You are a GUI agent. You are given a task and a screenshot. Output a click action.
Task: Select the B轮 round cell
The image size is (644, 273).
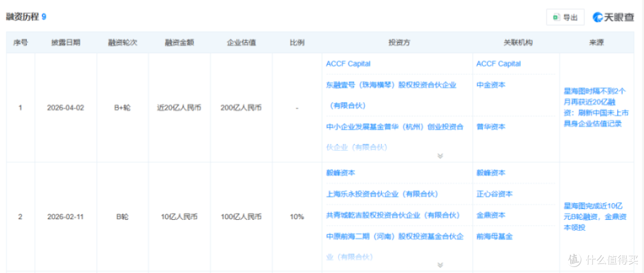(x=122, y=217)
